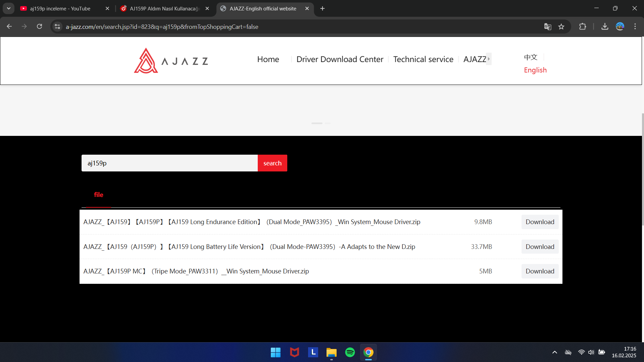Image resolution: width=644 pixels, height=362 pixels.
Task: Bookmark this page with the star icon
Action: [x=561, y=27]
